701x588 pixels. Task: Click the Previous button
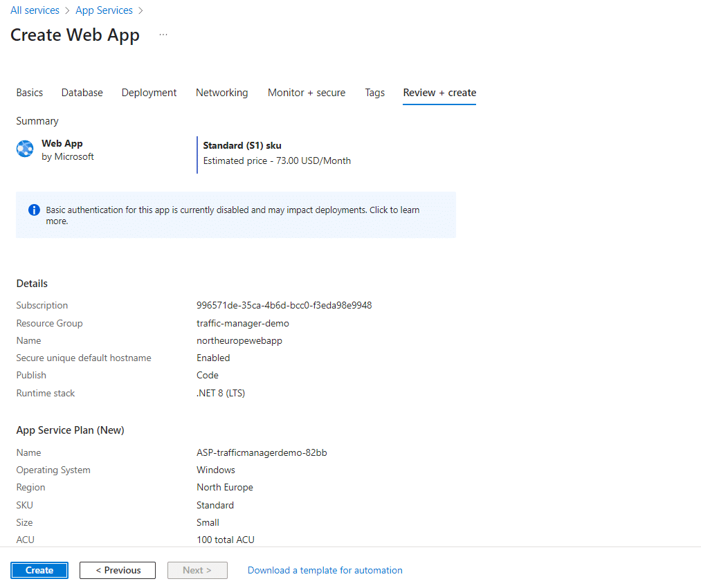118,570
